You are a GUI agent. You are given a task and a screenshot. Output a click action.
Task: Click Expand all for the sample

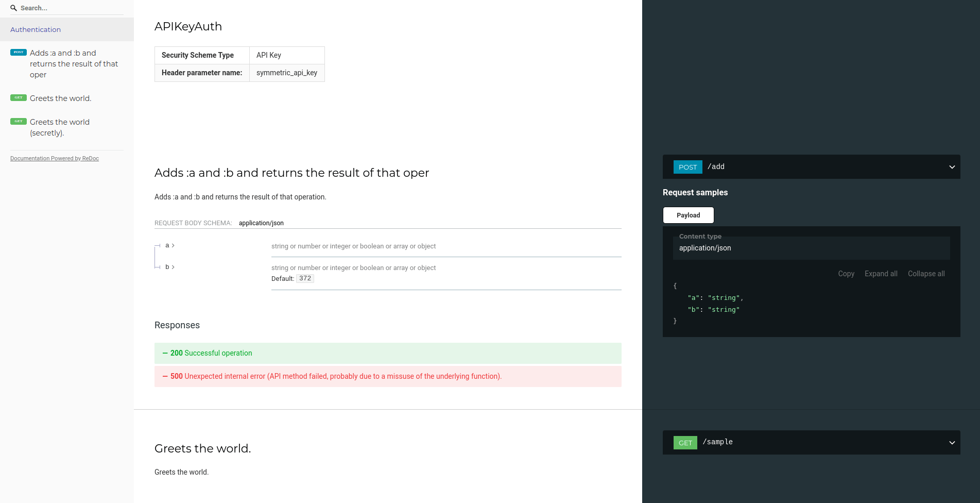[881, 274]
